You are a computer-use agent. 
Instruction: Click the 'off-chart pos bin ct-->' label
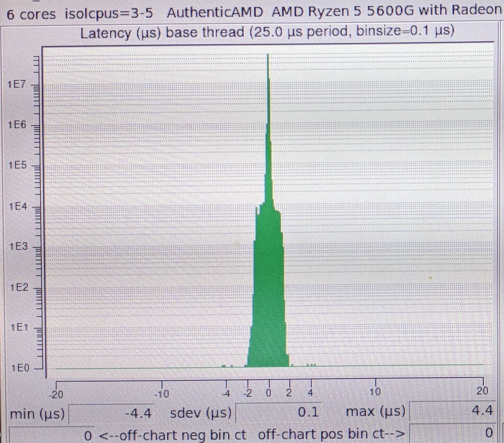pyautogui.click(x=332, y=434)
